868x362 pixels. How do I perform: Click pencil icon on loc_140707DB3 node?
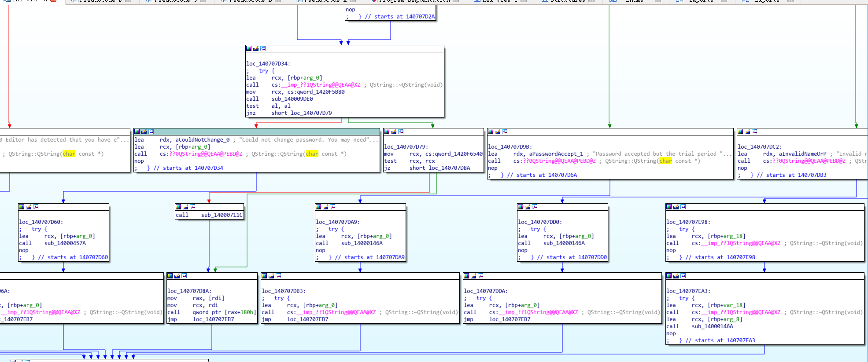pos(271,276)
